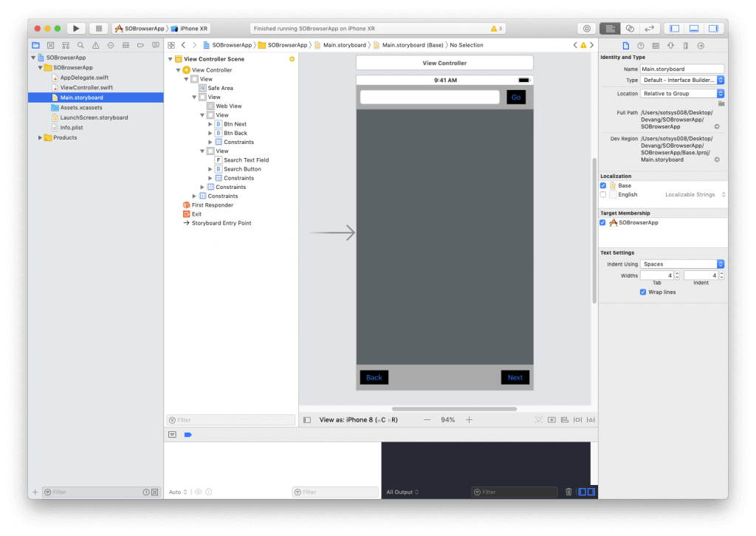Uncheck the Base localization checkbox
The height and width of the screenshot is (536, 756).
pyautogui.click(x=603, y=185)
